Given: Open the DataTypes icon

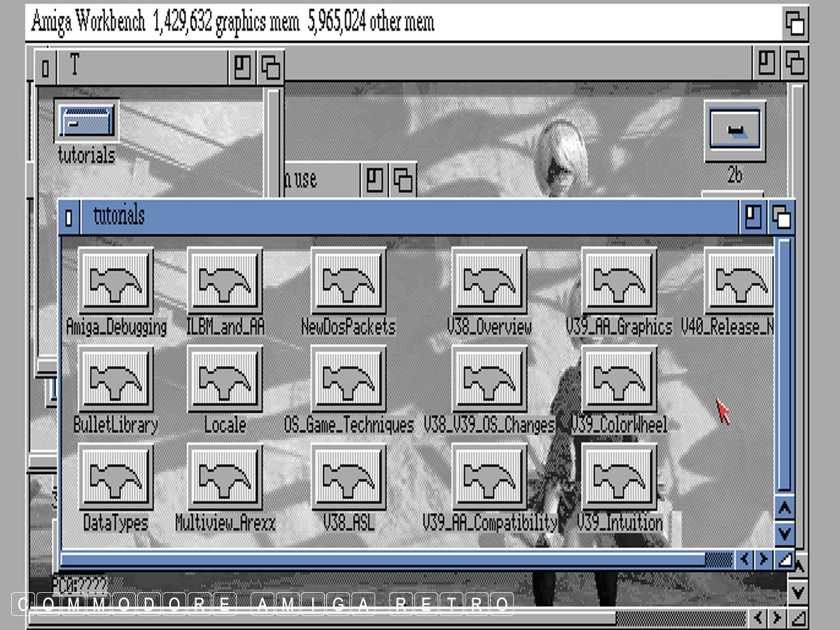Looking at the screenshot, I should coord(115,477).
